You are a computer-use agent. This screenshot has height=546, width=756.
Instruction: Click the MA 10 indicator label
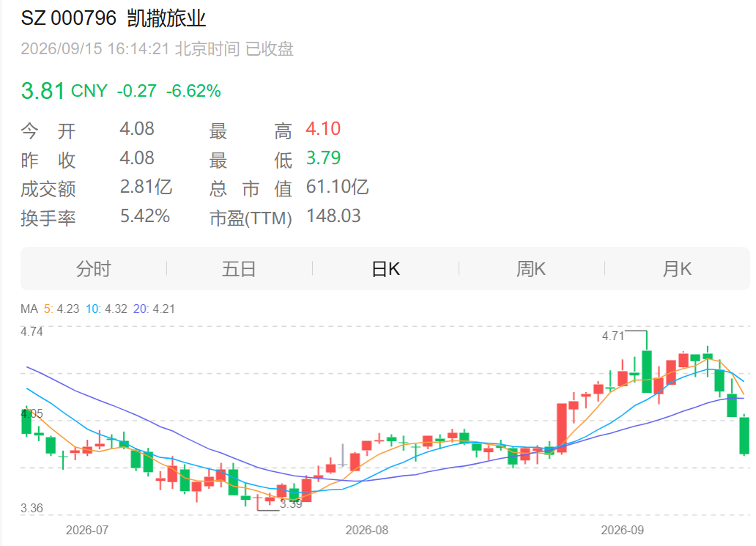106,309
